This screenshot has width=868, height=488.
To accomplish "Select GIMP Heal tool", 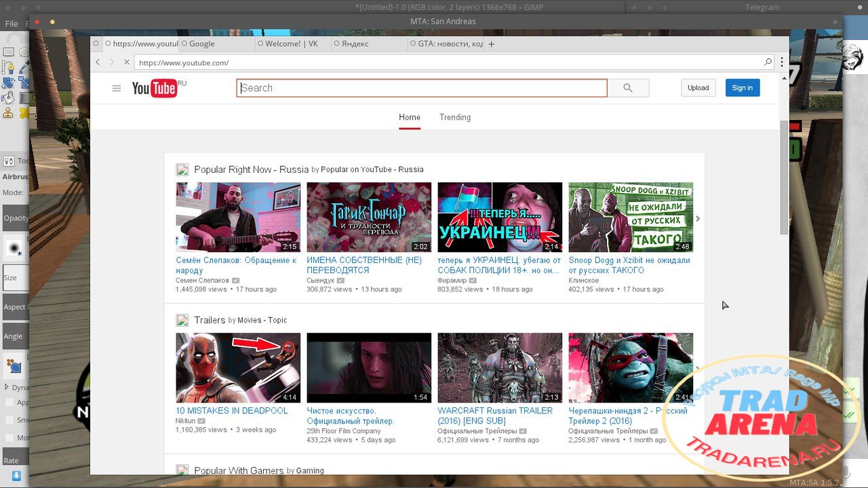I will [x=25, y=113].
